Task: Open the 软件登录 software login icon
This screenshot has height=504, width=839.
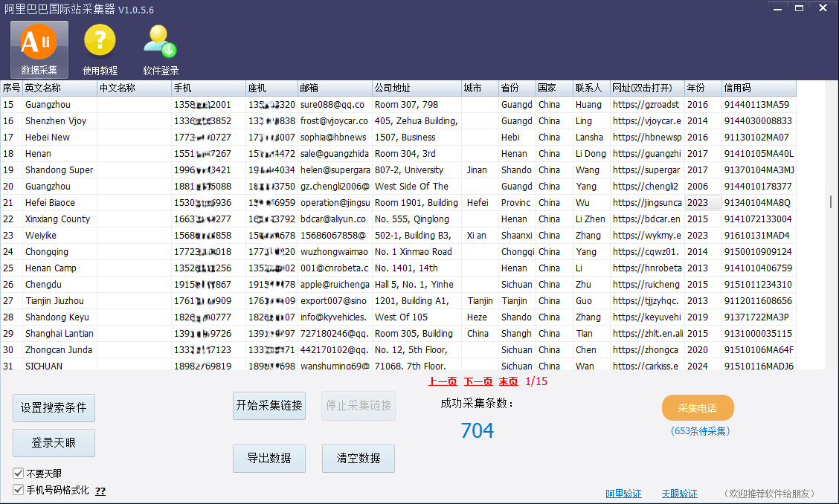Action: tap(161, 50)
